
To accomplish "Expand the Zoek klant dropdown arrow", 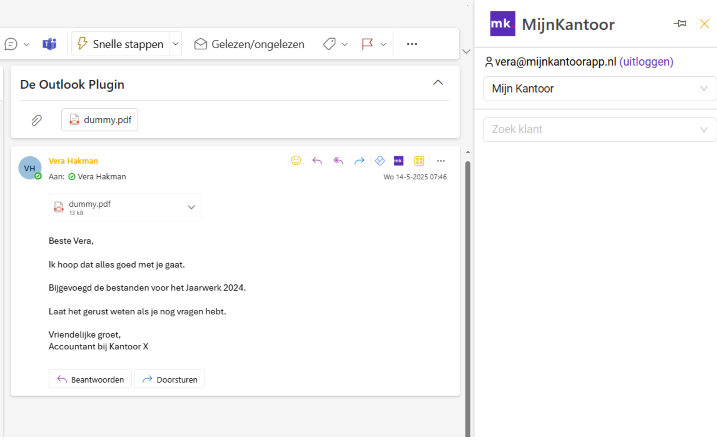I will [704, 129].
